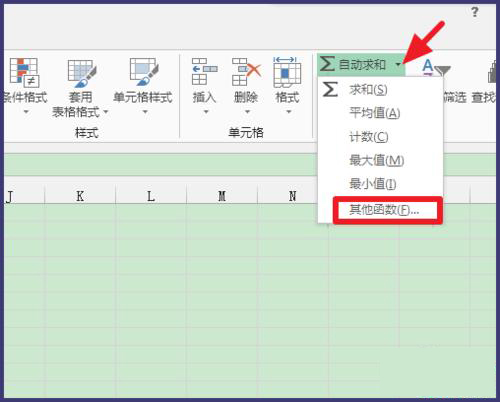
Task: Select column M header
Action: click(222, 196)
